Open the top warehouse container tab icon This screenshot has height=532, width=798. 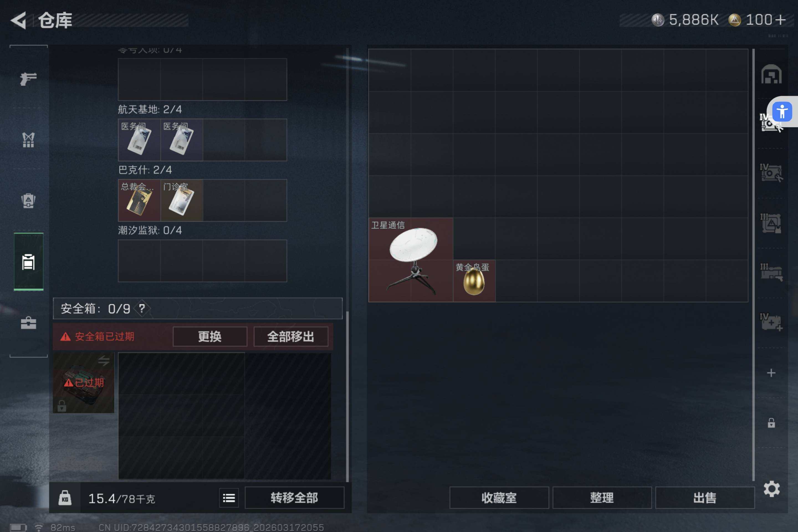[771, 74]
